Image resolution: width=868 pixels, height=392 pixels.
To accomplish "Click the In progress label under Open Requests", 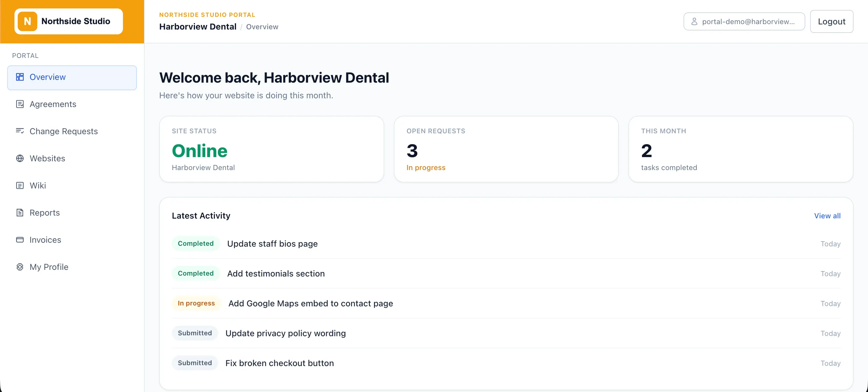I will (426, 168).
